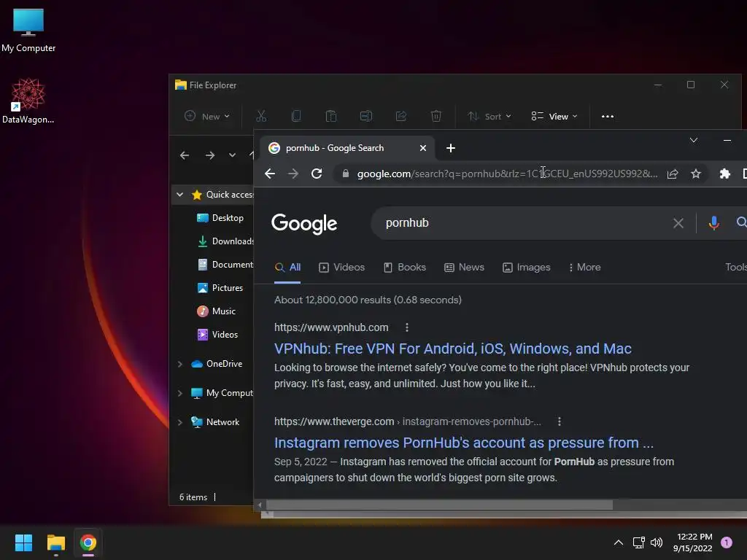Click the Rename icon in File Explorer toolbar

click(x=366, y=116)
